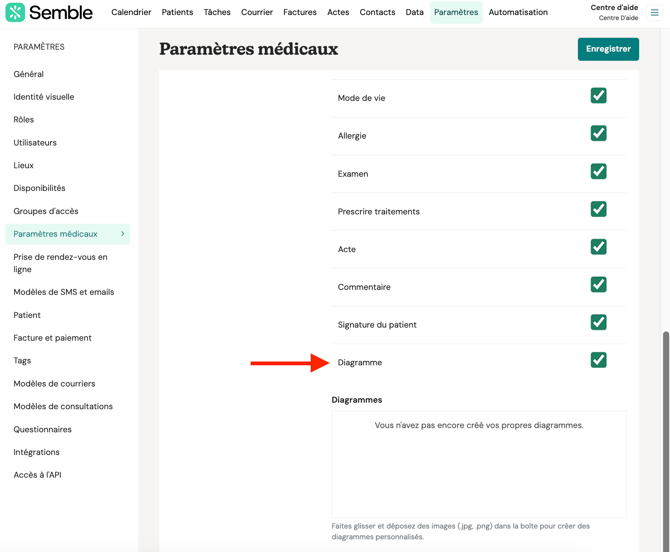Go to Accès à l'API settings
Image resolution: width=670 pixels, height=552 pixels.
coord(37,475)
